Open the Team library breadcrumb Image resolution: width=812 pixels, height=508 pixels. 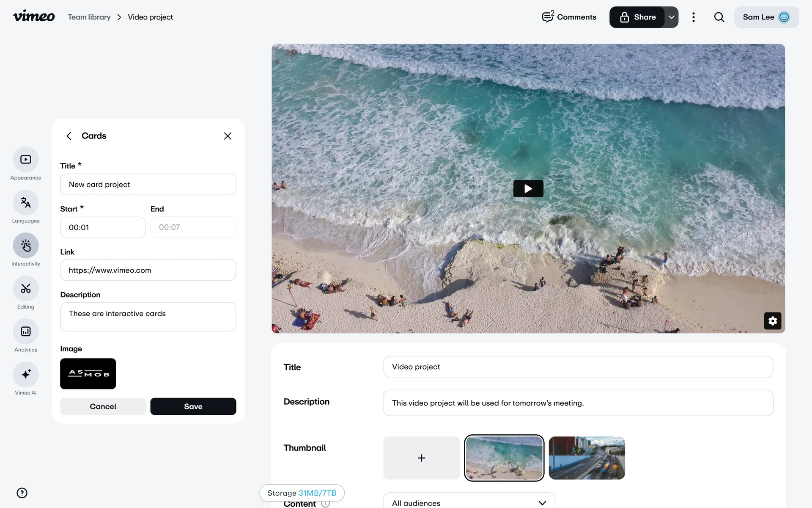89,17
